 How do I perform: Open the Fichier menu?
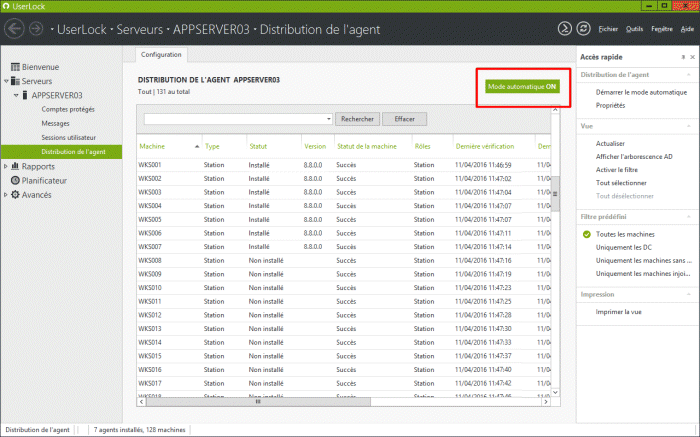tap(608, 29)
